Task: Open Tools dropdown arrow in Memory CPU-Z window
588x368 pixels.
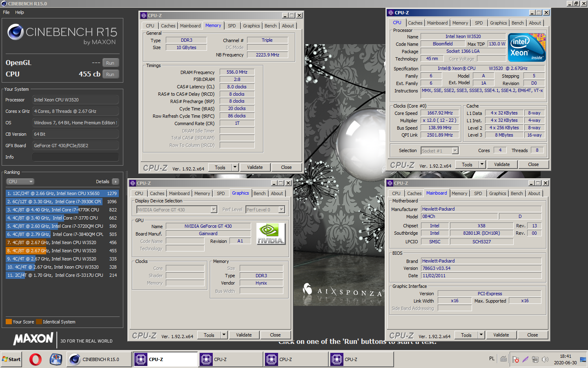Action: tap(235, 167)
